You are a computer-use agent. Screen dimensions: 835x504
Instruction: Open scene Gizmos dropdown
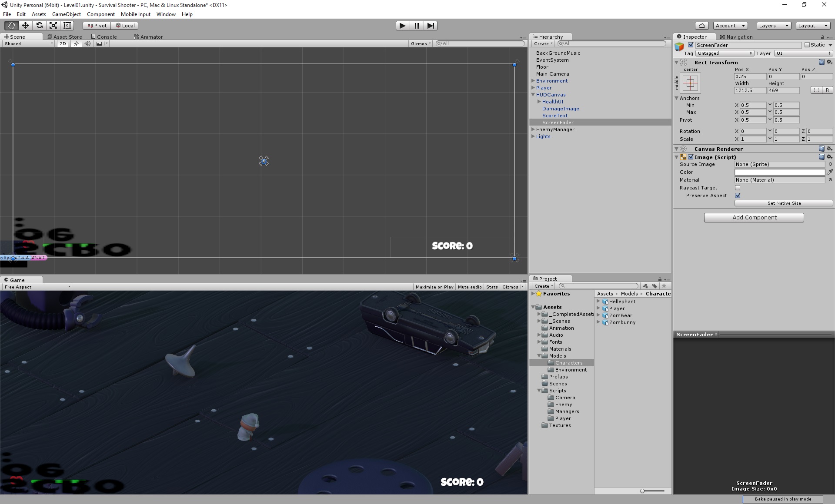pyautogui.click(x=421, y=43)
